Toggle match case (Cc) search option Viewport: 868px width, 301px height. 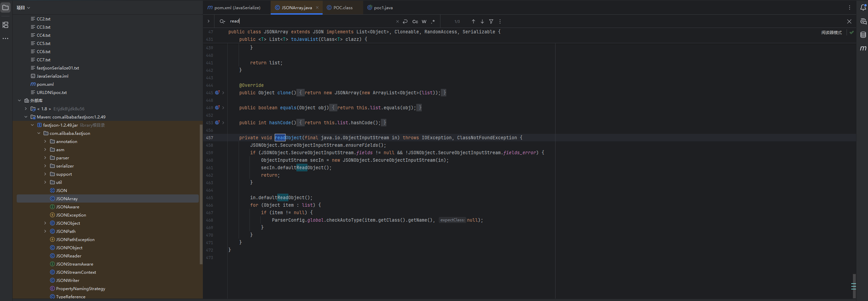pos(415,21)
